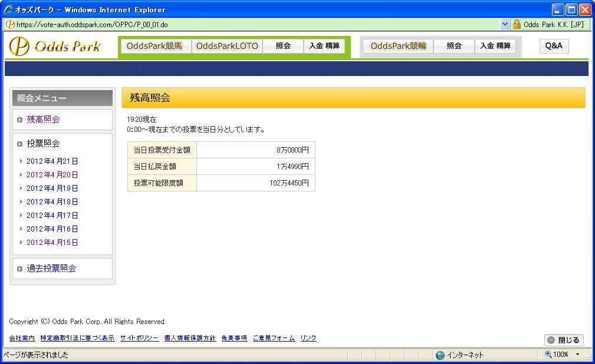This screenshot has height=364, width=595.
Task: Click the page favicon in the address bar
Action: click(x=10, y=25)
